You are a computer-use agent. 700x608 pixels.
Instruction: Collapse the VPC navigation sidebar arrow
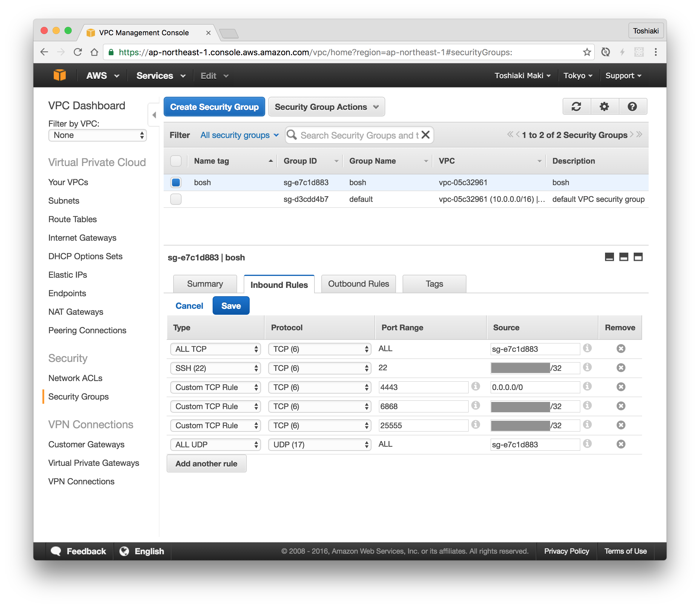coord(154,115)
